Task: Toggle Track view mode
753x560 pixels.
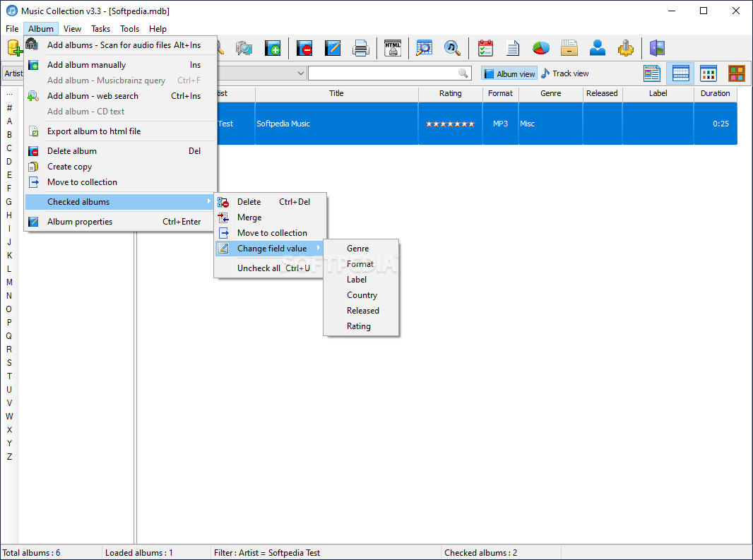Action: tap(565, 73)
